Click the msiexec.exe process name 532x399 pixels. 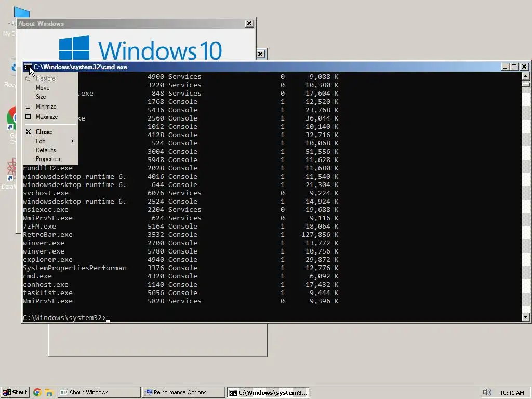46,210
